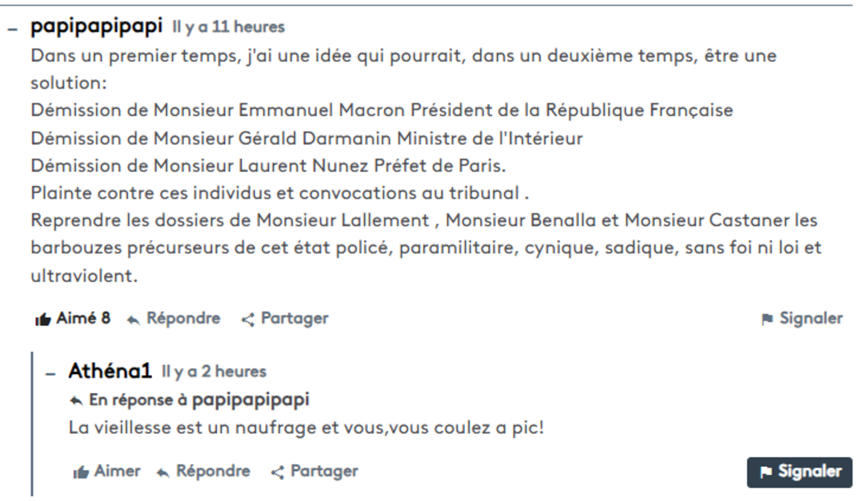Click the vertical thread line beside Athéna1's reply
868x501 pixels.
(x=32, y=424)
